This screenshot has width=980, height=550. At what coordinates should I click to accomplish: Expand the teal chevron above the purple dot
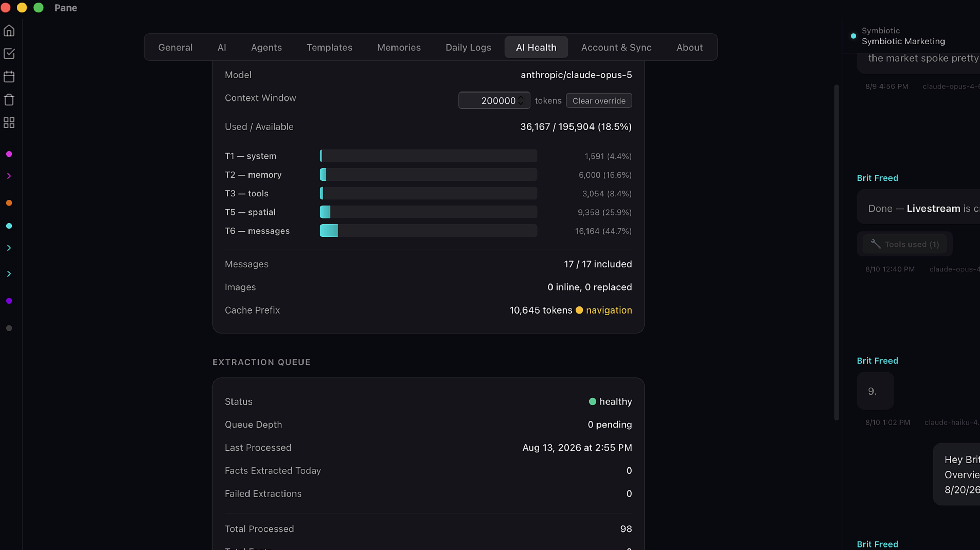click(x=9, y=274)
